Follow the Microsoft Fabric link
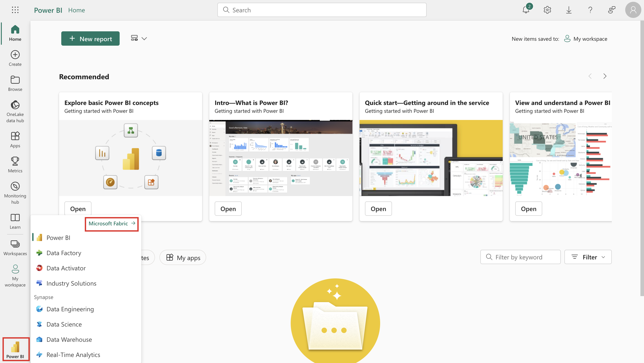 pyautogui.click(x=112, y=224)
